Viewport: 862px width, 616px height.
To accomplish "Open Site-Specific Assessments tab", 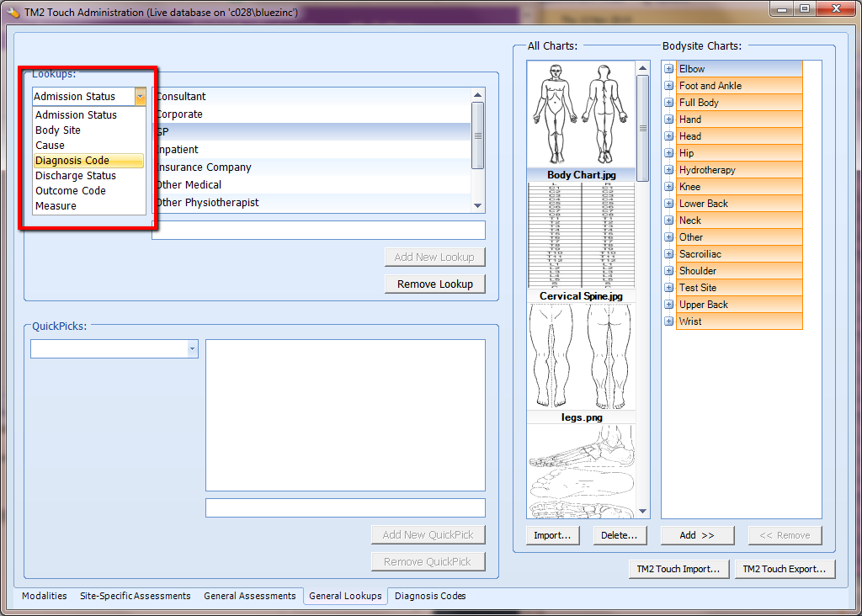I will pyautogui.click(x=136, y=596).
